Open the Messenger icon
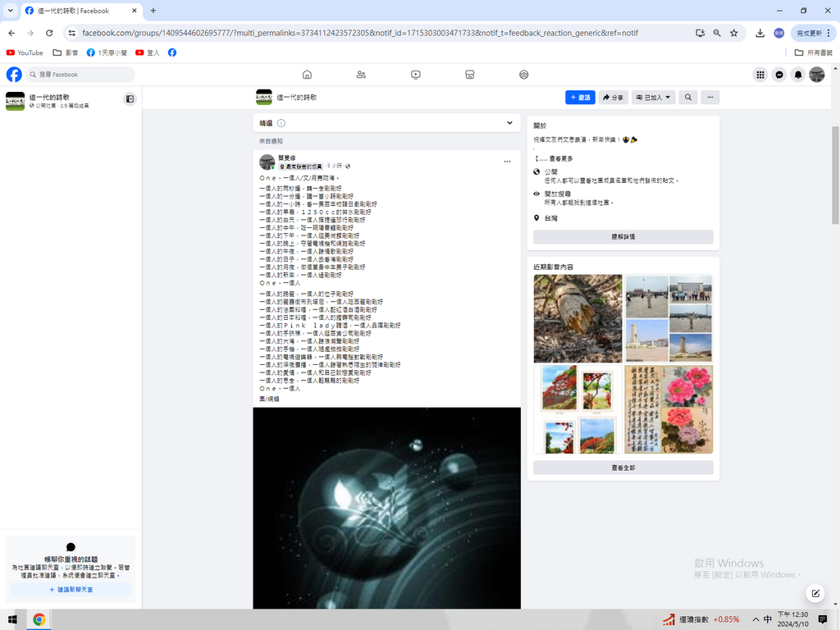This screenshot has height=630, width=840. pyautogui.click(x=779, y=75)
